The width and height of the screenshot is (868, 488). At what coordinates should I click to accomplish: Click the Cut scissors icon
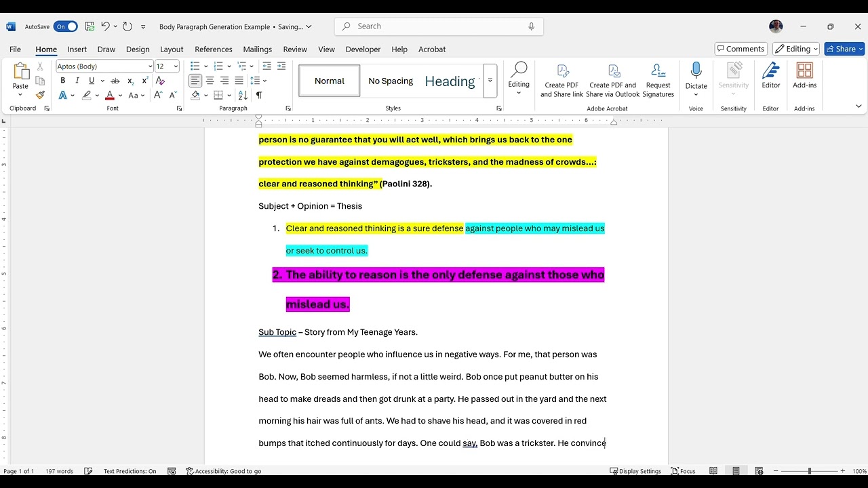[x=40, y=66]
